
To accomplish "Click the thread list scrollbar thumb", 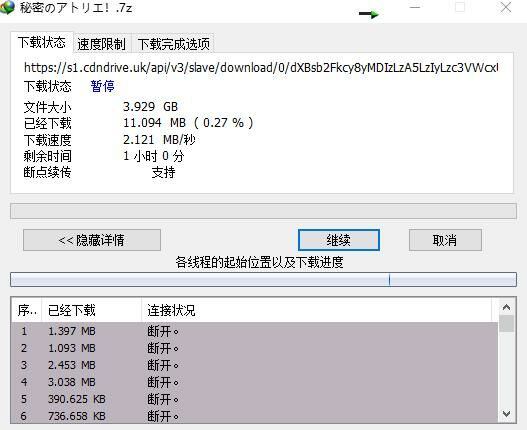I will [506, 323].
